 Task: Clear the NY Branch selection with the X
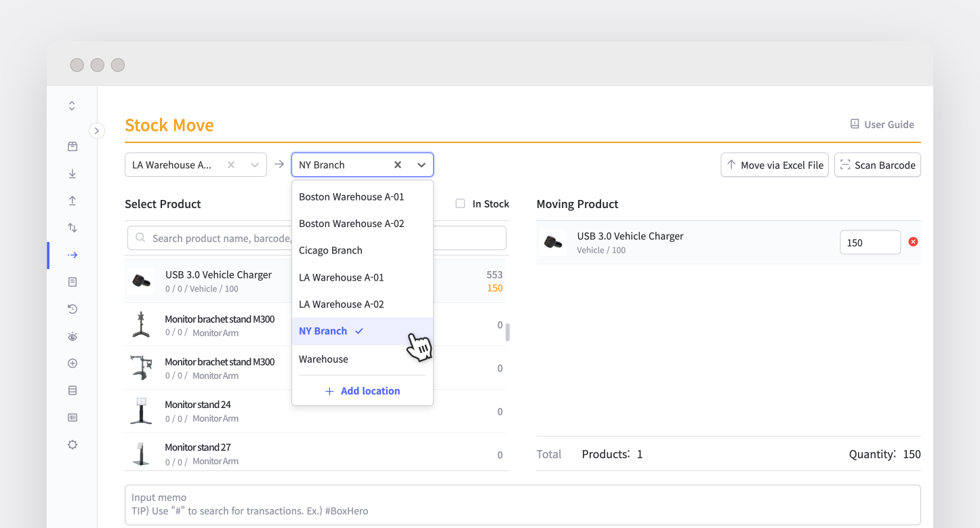(x=397, y=164)
